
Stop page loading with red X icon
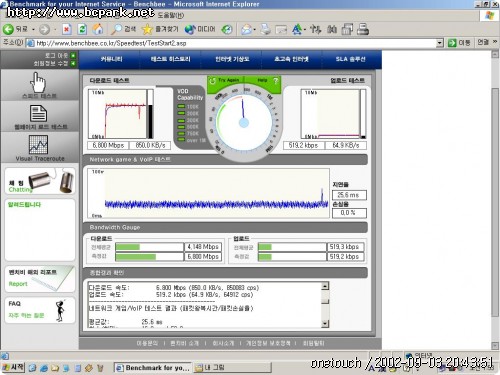(67, 29)
